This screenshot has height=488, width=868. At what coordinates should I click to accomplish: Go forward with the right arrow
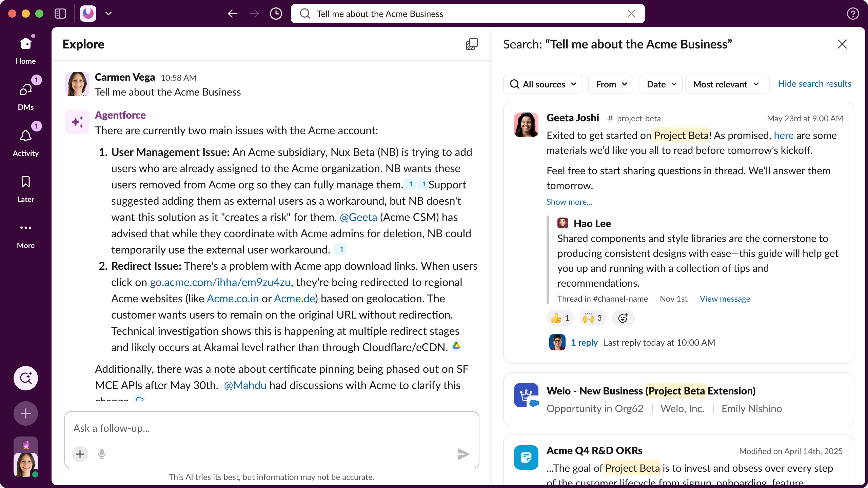[x=254, y=14]
